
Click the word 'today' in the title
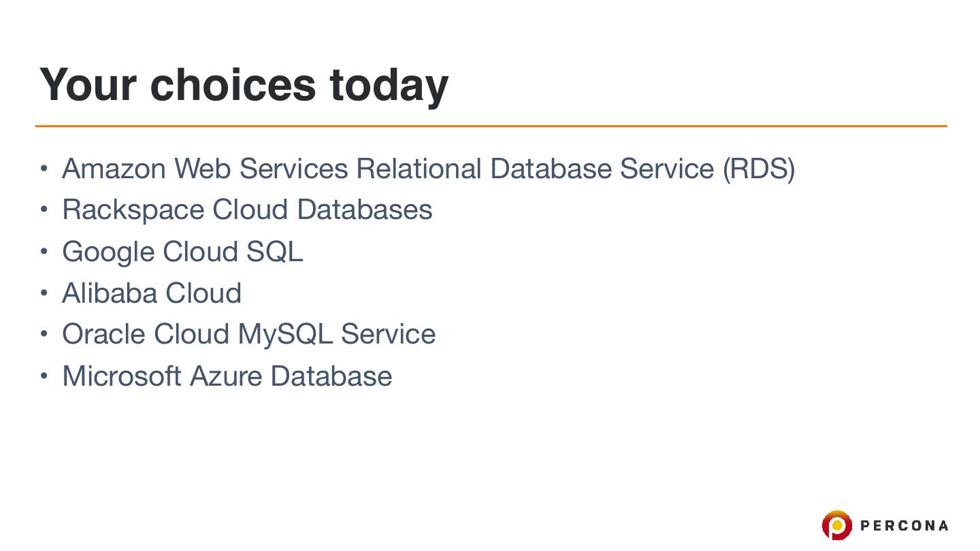(x=389, y=86)
